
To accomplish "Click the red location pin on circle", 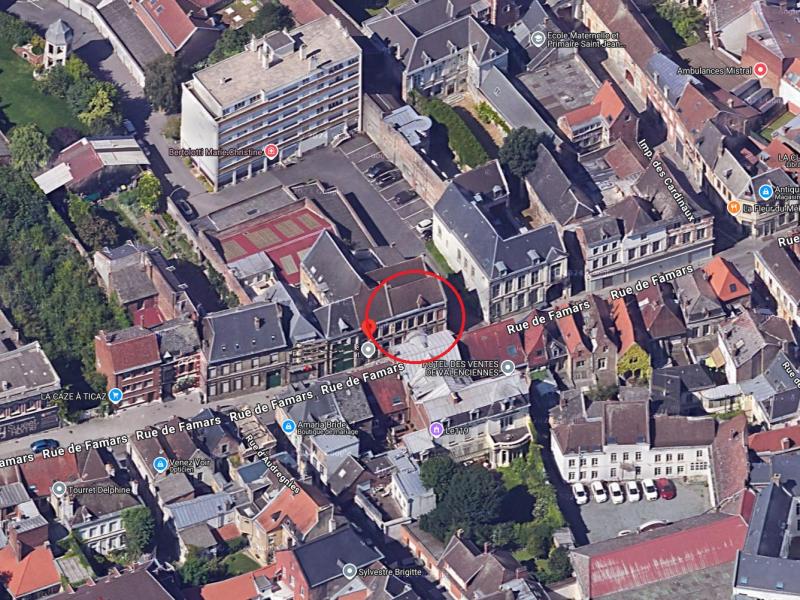I will click(x=368, y=328).
